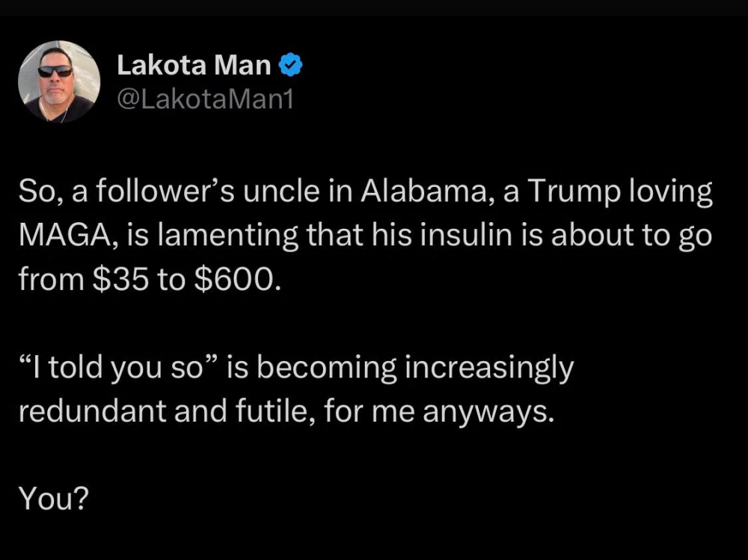Click the word "anyways" in the tweet
The height and width of the screenshot is (560, 748).
487,410
